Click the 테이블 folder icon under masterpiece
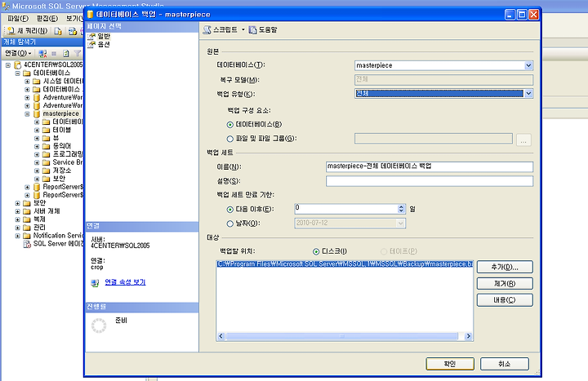The width and height of the screenshot is (588, 381). 46,130
